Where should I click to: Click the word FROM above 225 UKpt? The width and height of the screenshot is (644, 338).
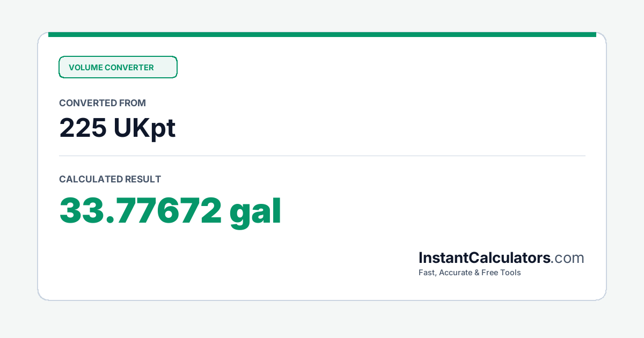click(x=133, y=103)
